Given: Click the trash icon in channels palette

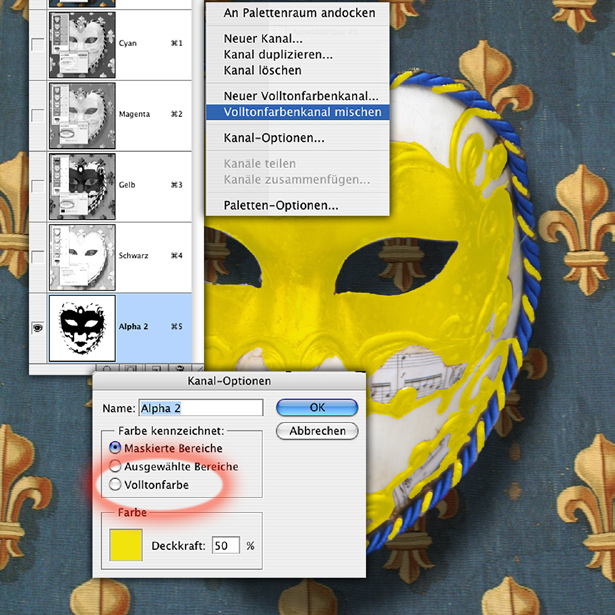Looking at the screenshot, I should (180, 368).
